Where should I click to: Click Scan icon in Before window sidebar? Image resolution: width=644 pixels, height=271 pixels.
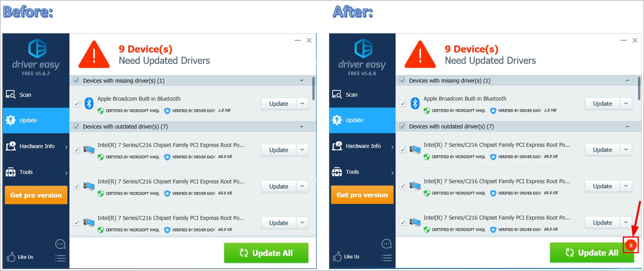tap(10, 94)
